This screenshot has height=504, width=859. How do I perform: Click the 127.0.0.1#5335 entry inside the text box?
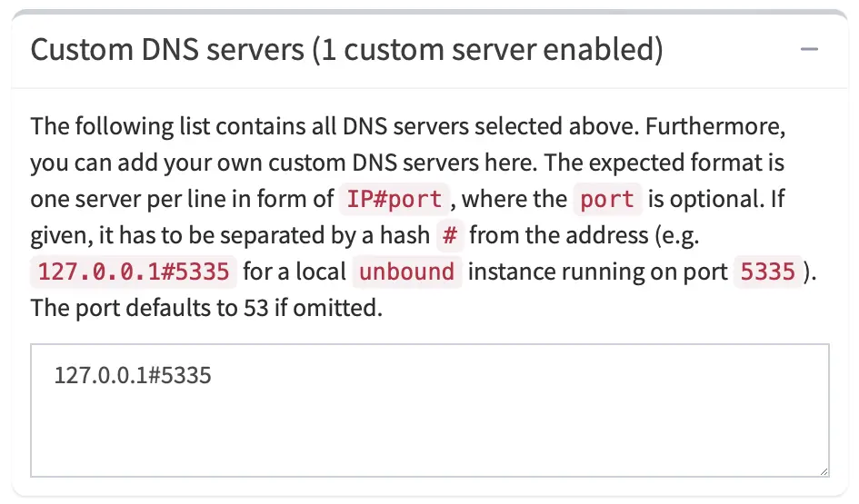133,375
